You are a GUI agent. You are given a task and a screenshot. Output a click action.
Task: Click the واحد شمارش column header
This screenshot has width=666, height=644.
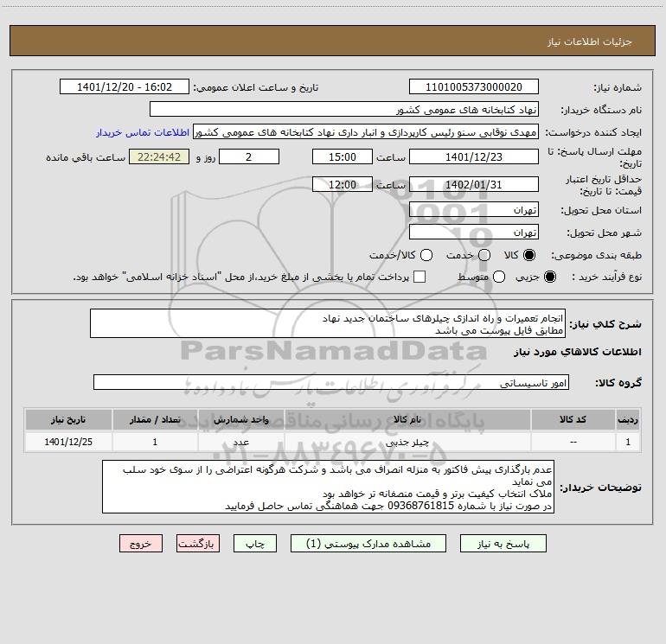240,420
